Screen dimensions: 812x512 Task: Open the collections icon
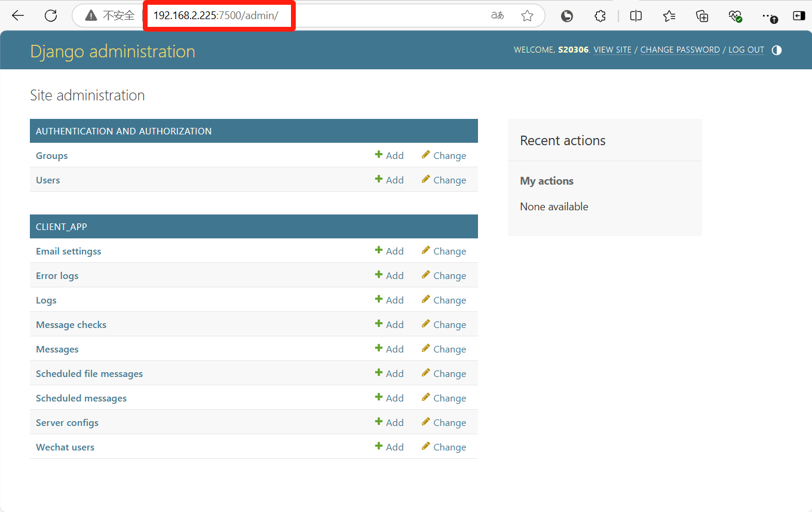pos(703,16)
